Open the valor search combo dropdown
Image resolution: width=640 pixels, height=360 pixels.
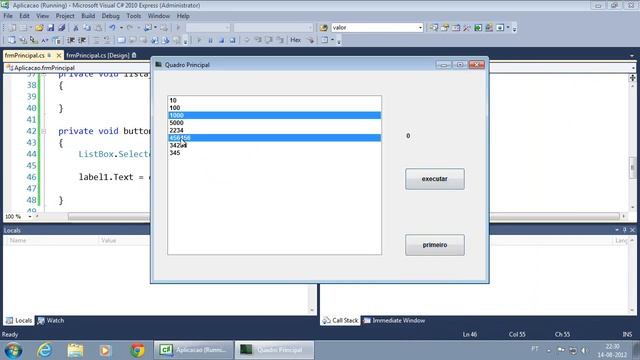420,28
